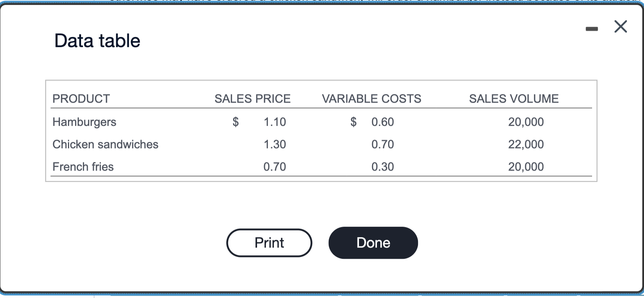
Task: Select the French fries product row
Action: (x=83, y=167)
